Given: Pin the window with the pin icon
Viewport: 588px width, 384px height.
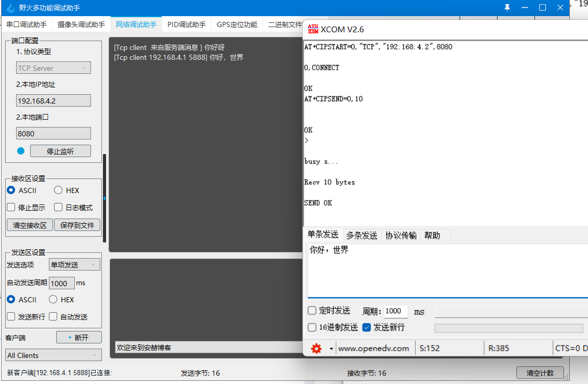Looking at the screenshot, I should pyautogui.click(x=507, y=7).
